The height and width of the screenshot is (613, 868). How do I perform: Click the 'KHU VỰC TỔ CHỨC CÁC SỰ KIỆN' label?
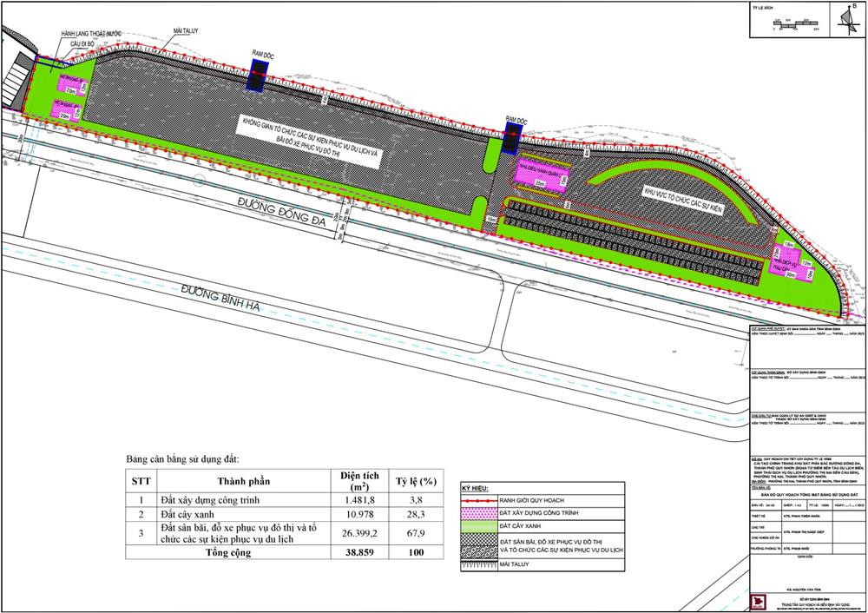pyautogui.click(x=683, y=201)
